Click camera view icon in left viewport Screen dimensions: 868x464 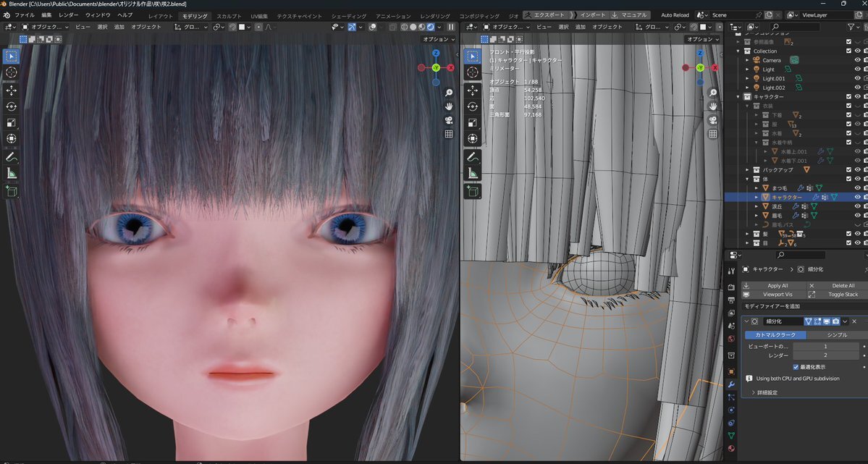click(449, 120)
